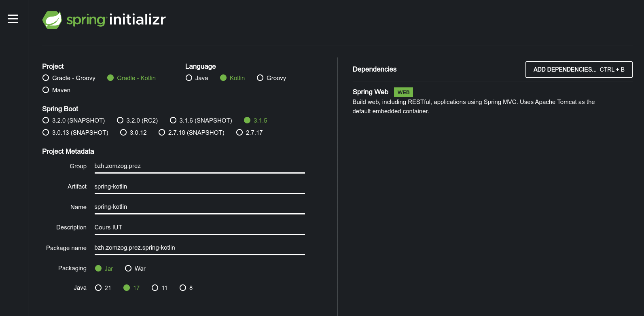The image size is (644, 316).
Task: Click the Group input field
Action: click(x=199, y=166)
